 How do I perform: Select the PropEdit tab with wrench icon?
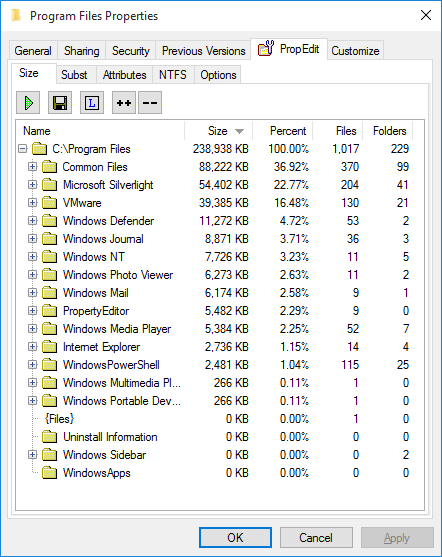coord(289,49)
